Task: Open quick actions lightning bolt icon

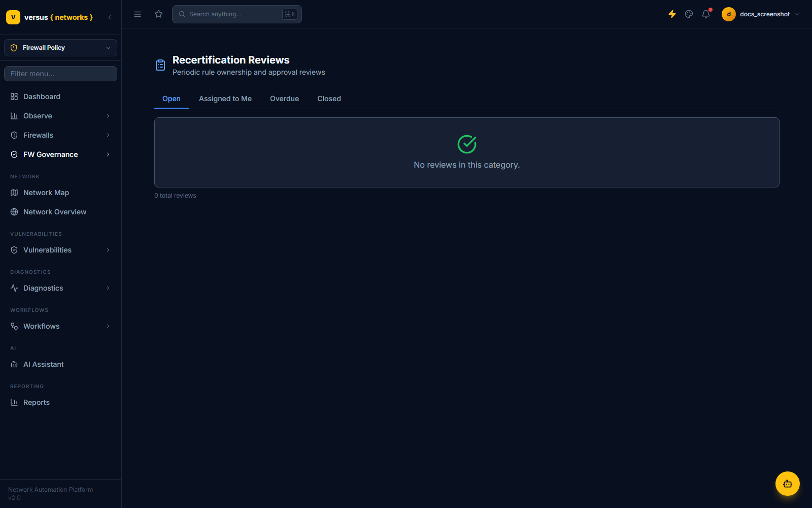Action: tap(672, 14)
